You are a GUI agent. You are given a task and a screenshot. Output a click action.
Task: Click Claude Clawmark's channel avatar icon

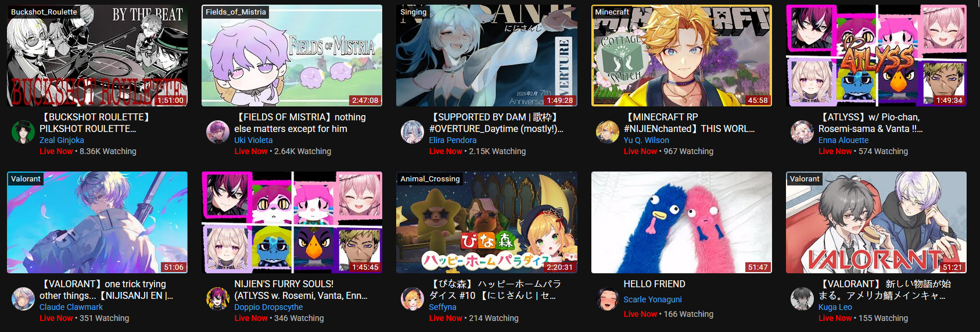(x=23, y=299)
